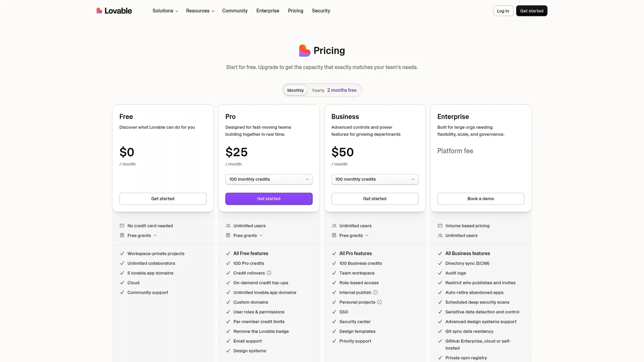This screenshot has height=362, width=644.
Task: Click gift icon beside Pro Free grants
Action: [x=228, y=235]
